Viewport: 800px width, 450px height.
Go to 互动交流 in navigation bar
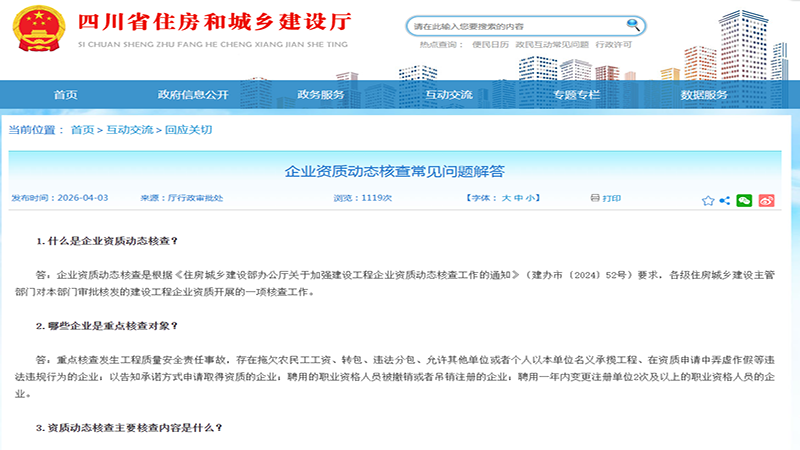449,95
